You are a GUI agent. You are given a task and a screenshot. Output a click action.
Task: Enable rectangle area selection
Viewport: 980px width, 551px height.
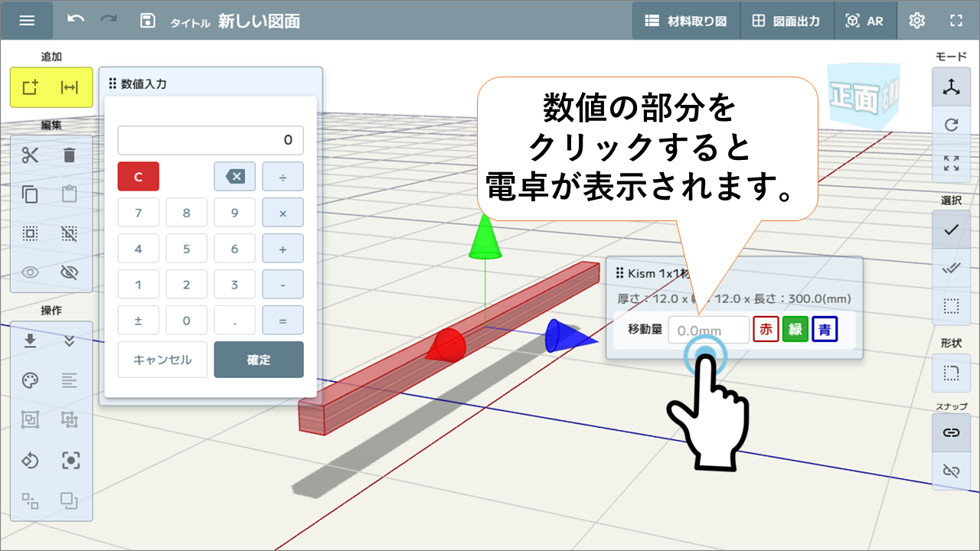point(952,306)
